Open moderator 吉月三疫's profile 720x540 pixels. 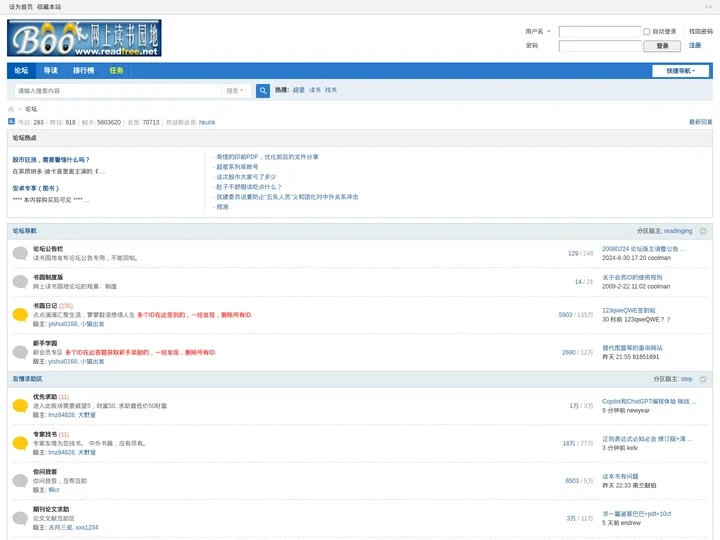tap(60, 528)
